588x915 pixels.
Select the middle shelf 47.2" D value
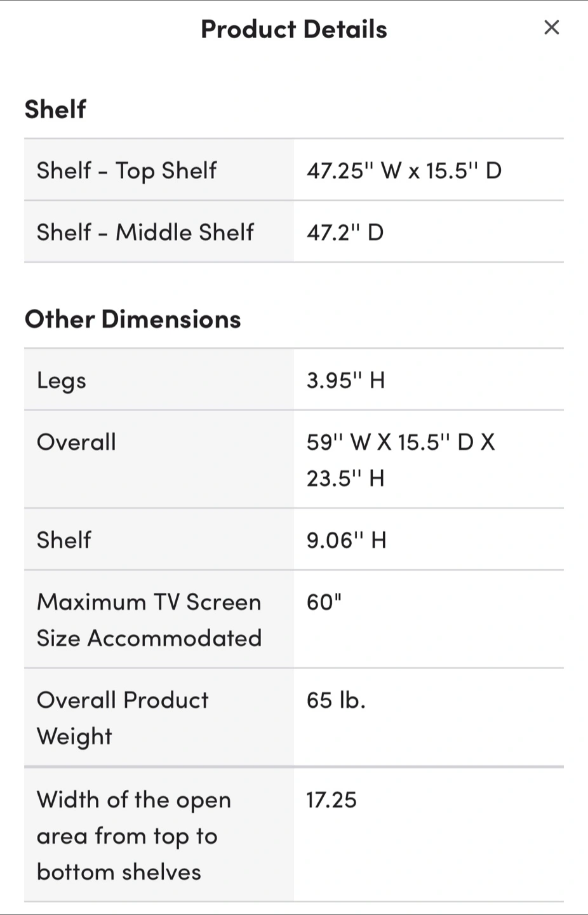tap(345, 232)
